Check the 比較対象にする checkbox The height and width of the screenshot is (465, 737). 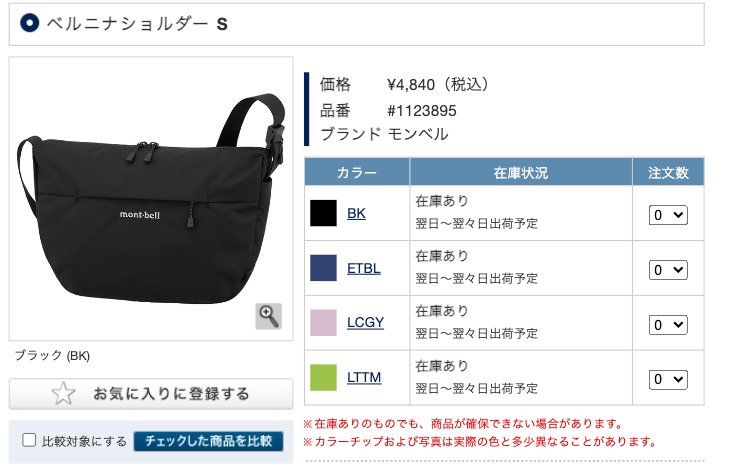tap(29, 440)
